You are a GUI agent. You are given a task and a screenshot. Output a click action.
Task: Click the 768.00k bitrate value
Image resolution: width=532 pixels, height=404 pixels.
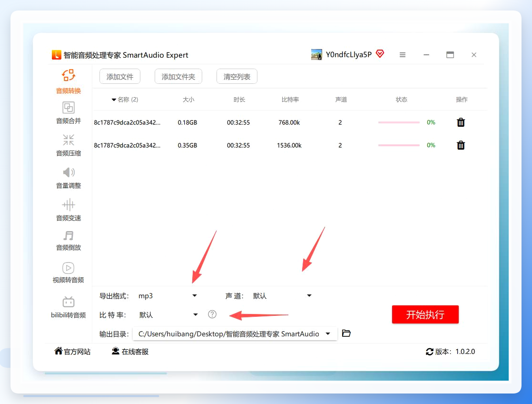289,122
